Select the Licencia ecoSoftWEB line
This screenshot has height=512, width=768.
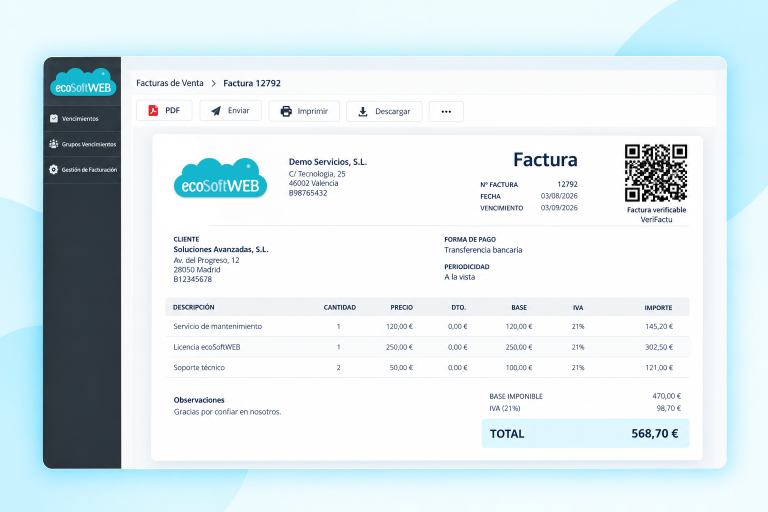427,347
